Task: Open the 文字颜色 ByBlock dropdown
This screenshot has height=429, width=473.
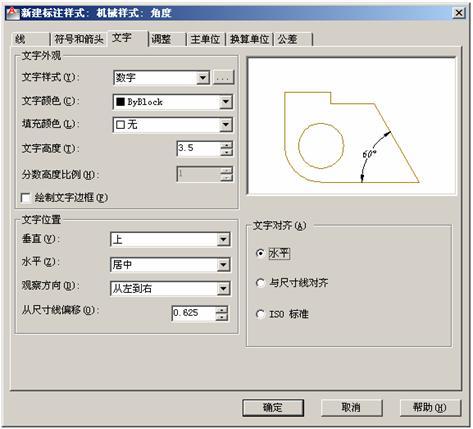Action: tap(225, 102)
